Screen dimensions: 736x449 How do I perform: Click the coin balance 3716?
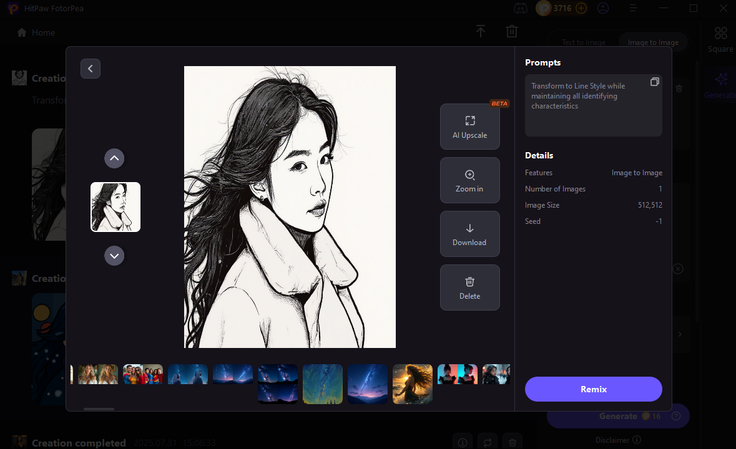(x=562, y=8)
